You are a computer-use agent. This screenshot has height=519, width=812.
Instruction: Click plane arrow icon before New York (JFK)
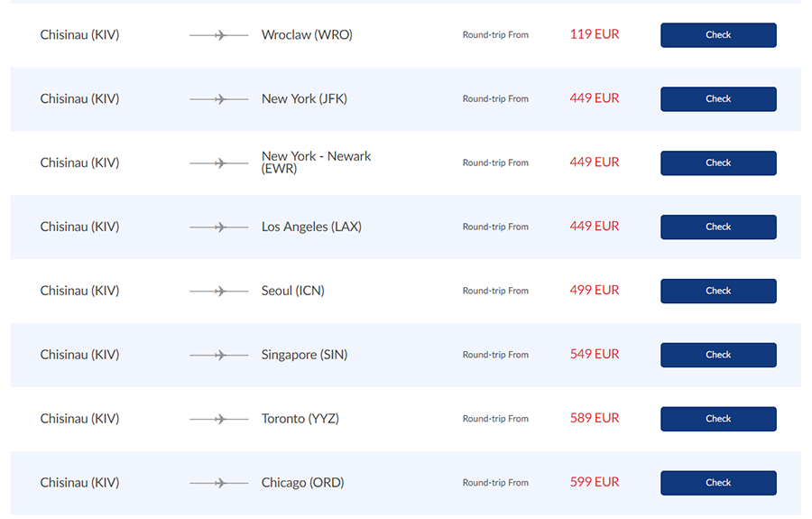[219, 99]
